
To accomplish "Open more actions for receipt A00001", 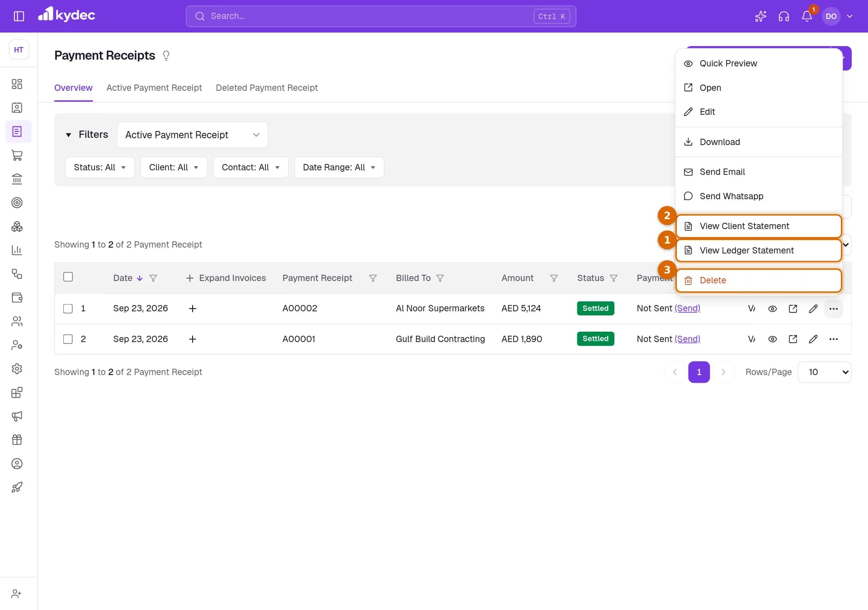I will (x=833, y=339).
